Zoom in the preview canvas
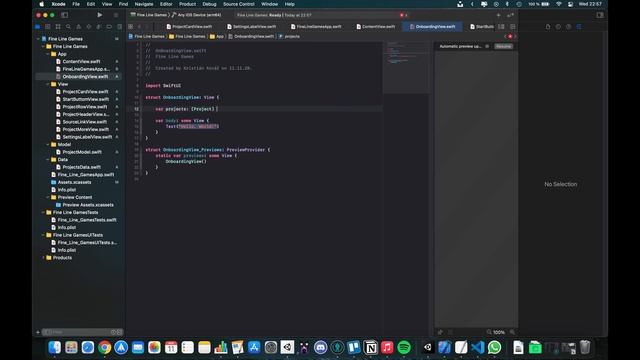This screenshot has height=360, width=640. 512,332
